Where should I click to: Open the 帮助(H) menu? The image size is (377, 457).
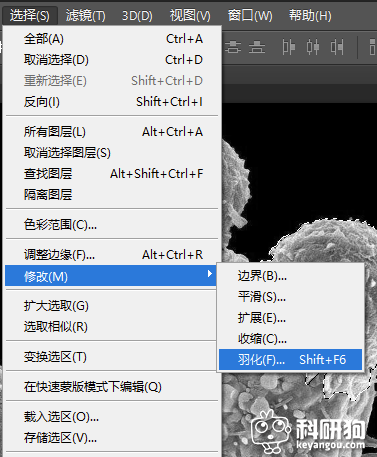point(310,16)
